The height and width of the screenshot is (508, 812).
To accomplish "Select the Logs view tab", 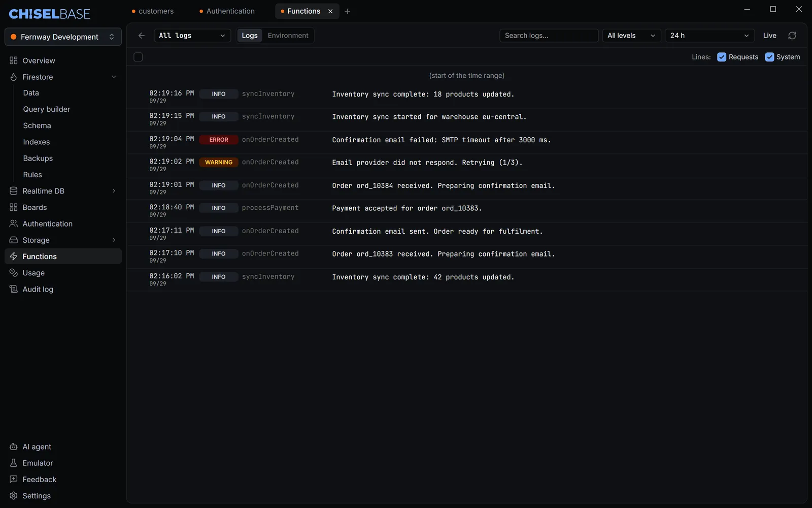I will 250,36.
